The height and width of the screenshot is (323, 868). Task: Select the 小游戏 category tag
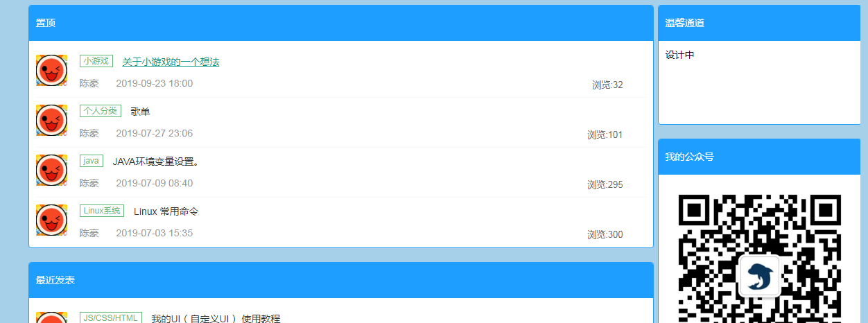tap(96, 61)
